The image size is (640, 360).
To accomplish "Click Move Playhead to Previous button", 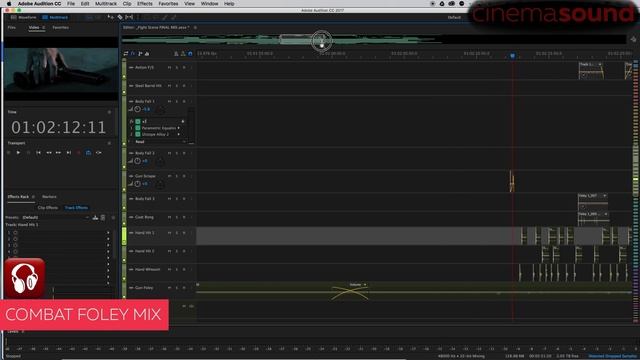I will click(x=38, y=153).
